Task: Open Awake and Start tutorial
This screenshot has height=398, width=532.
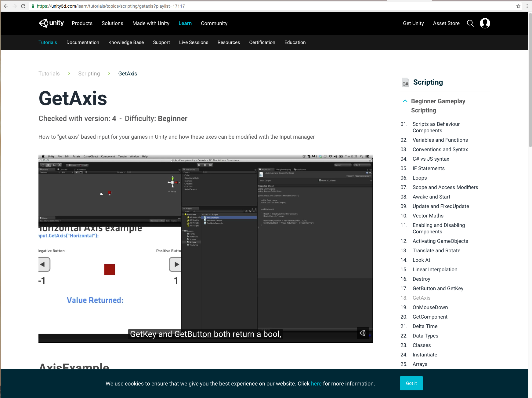Action: [431, 197]
